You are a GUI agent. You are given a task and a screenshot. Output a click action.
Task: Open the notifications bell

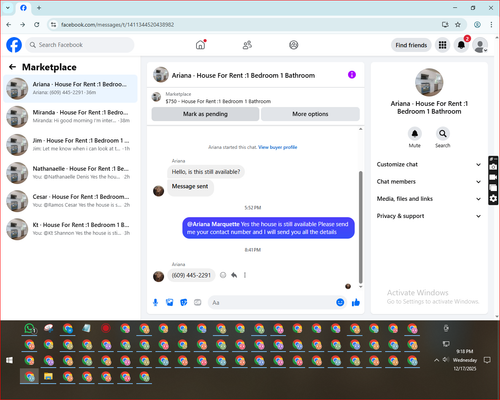[461, 45]
